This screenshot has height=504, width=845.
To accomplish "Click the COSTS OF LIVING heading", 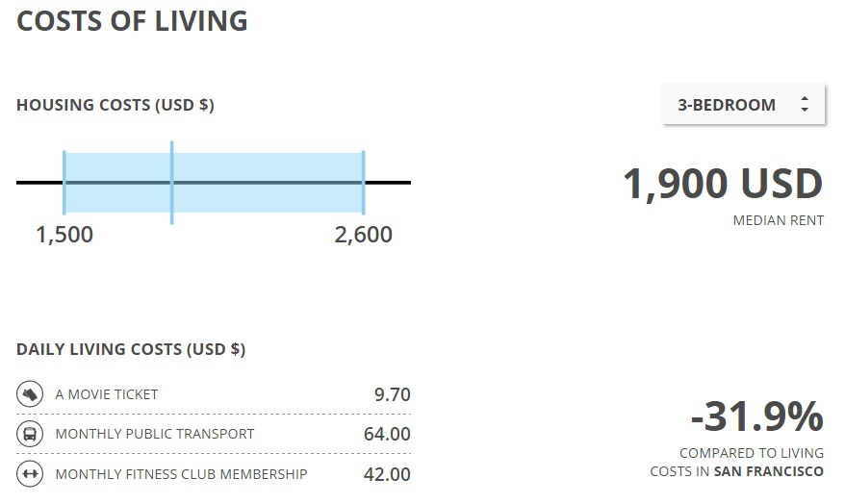I will coord(132,21).
